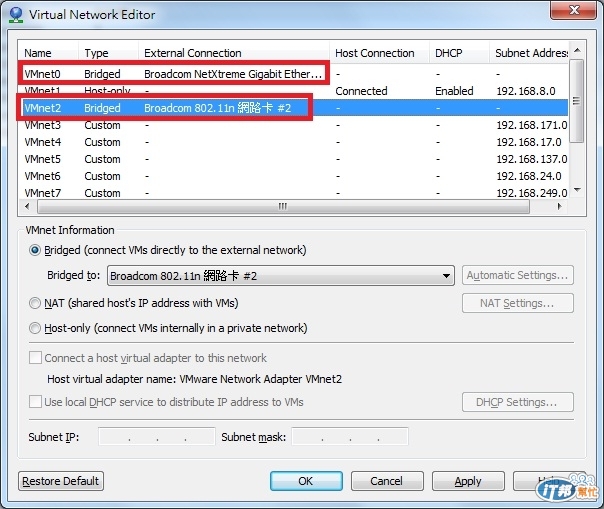Viewport: 604px width, 509px height.
Task: Click the network list scroll down arrow
Action: 577,190
